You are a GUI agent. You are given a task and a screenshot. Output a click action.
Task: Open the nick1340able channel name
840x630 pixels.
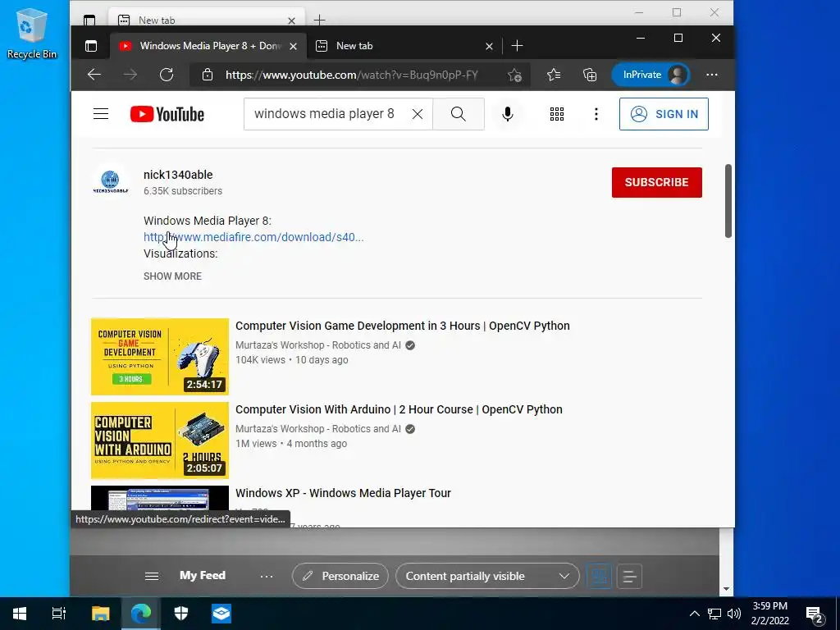click(x=178, y=175)
